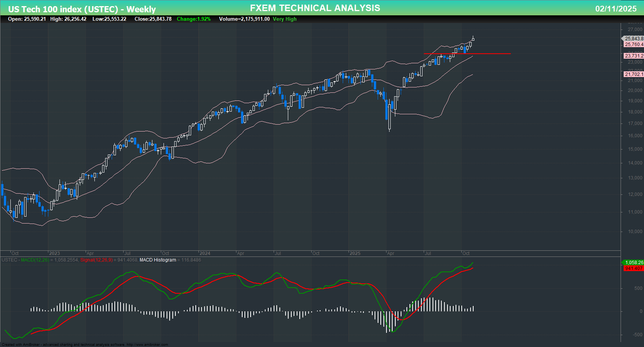Click the FXEM TECHNICAL ANALYSIS header
This screenshot has width=644, height=347.
tap(315, 8)
